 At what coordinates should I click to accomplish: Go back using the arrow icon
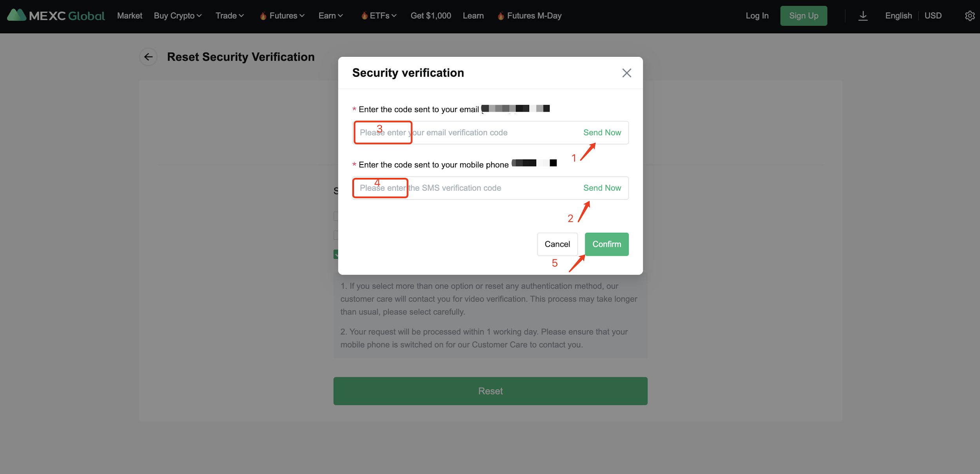148,57
